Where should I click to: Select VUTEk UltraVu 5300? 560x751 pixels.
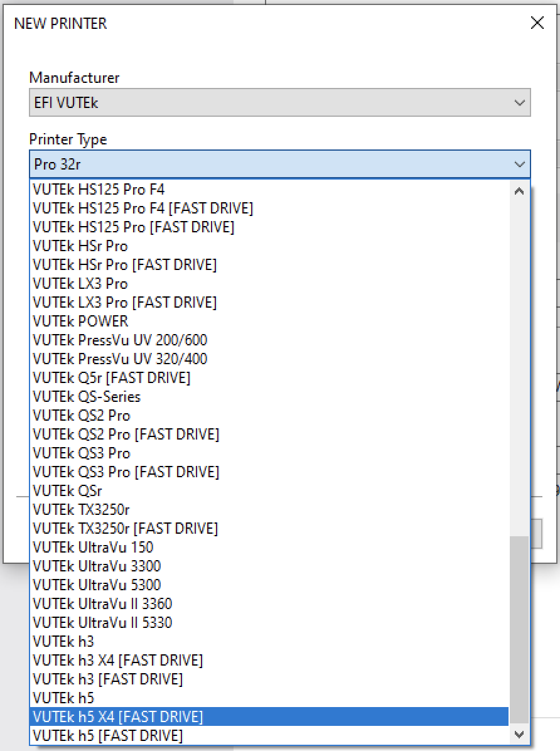(x=270, y=585)
